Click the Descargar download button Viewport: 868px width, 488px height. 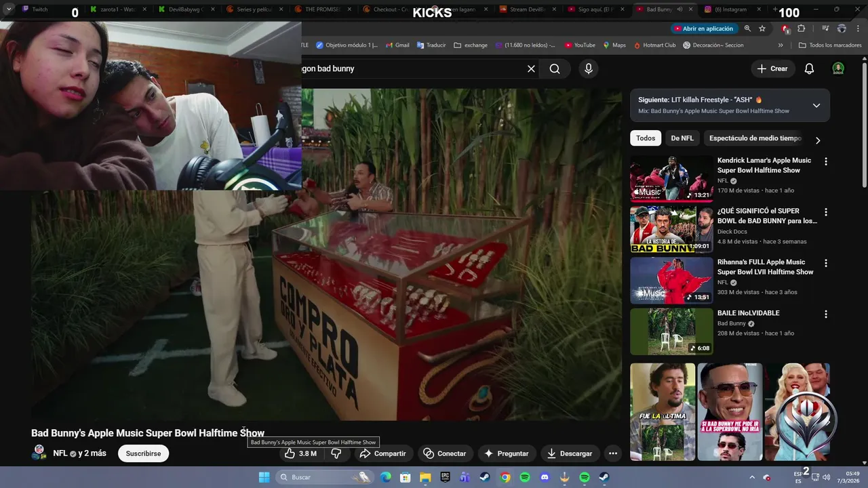(x=570, y=453)
